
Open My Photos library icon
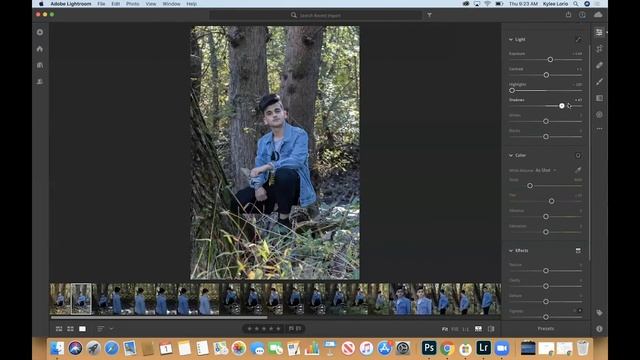[40, 65]
